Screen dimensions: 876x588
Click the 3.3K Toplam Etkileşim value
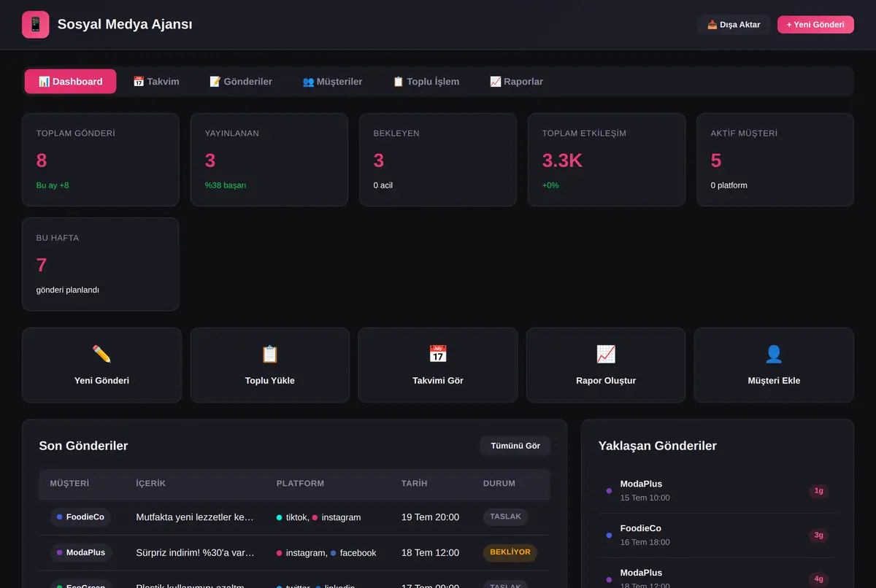562,160
